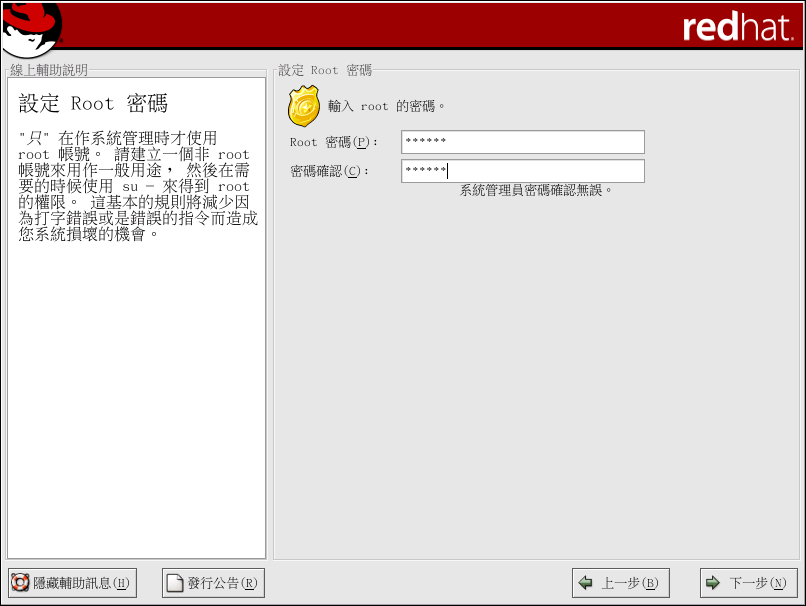This screenshot has height=606, width=806.
Task: Focus the Root 密碼 password field
Action: coord(522,142)
